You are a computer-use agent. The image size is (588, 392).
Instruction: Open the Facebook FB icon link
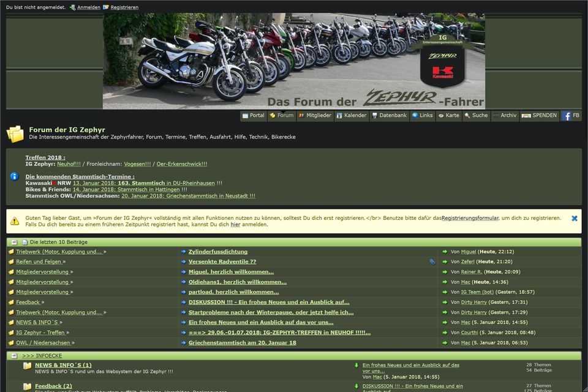(x=571, y=116)
